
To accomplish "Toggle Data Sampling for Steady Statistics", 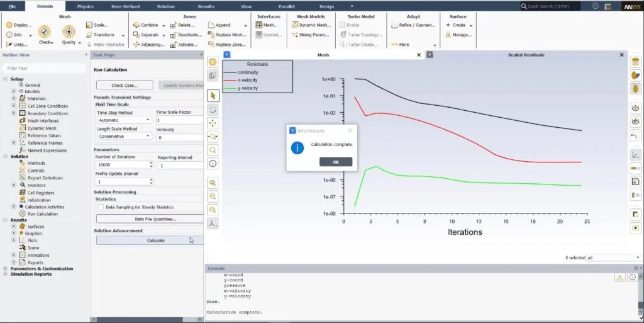I will pyautogui.click(x=101, y=207).
